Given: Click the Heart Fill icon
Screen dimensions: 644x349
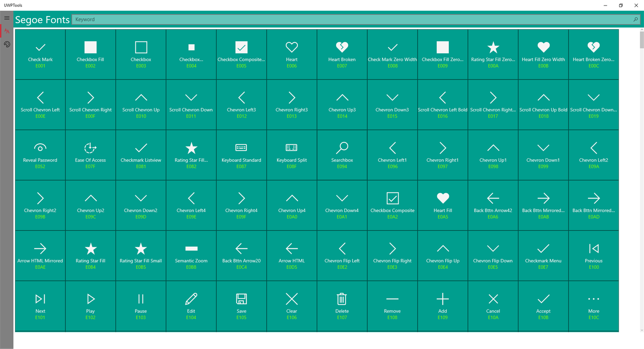Looking at the screenshot, I should pyautogui.click(x=442, y=204).
